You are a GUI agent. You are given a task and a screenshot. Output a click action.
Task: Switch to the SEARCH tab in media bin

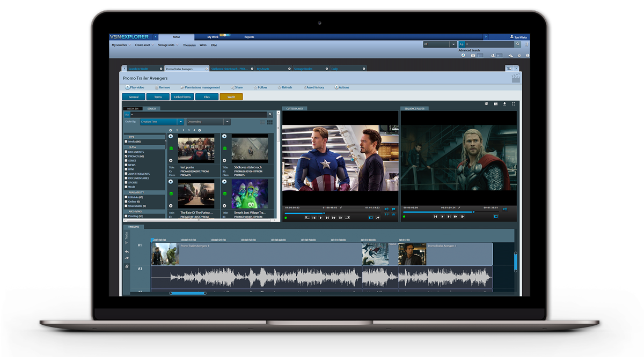pyautogui.click(x=151, y=109)
